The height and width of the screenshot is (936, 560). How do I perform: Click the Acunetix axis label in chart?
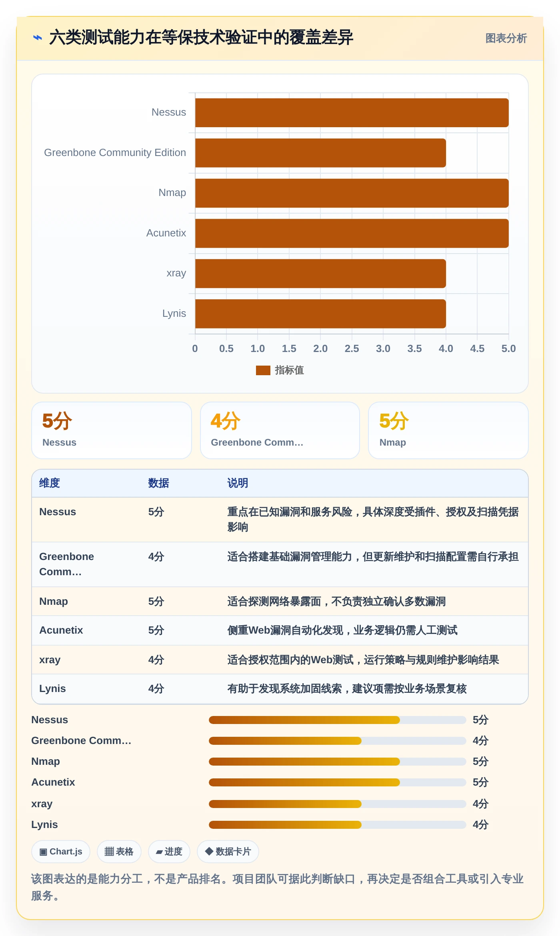coord(166,233)
